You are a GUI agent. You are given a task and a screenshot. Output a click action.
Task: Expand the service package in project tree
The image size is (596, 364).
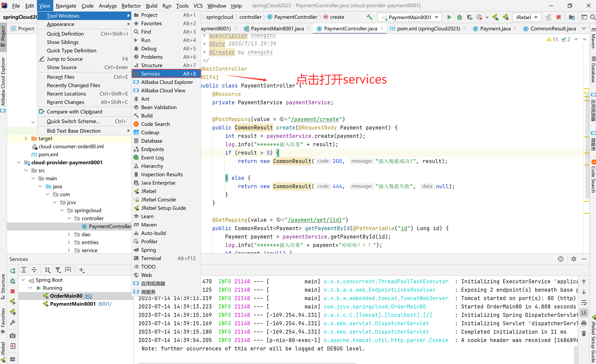[69, 250]
